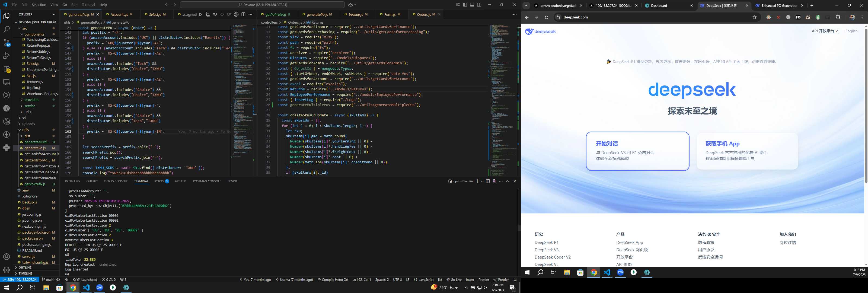Expand the OUTLINE section

25,267
